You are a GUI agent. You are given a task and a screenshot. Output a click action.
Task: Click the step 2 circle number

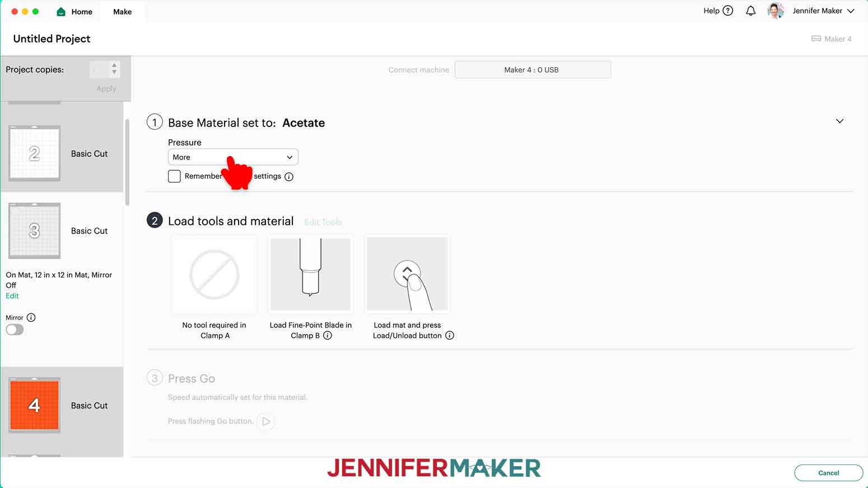tap(155, 220)
